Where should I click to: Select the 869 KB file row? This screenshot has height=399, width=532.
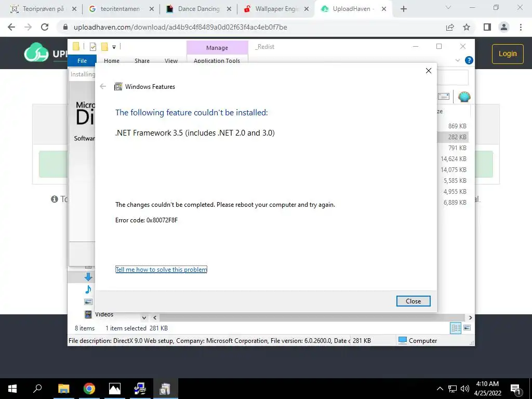pyautogui.click(x=453, y=126)
